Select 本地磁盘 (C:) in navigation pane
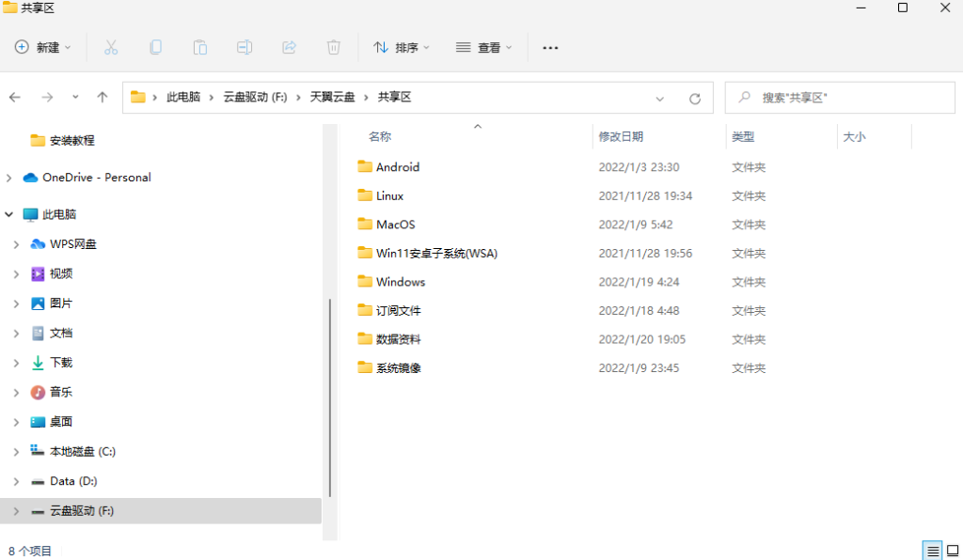 83,451
